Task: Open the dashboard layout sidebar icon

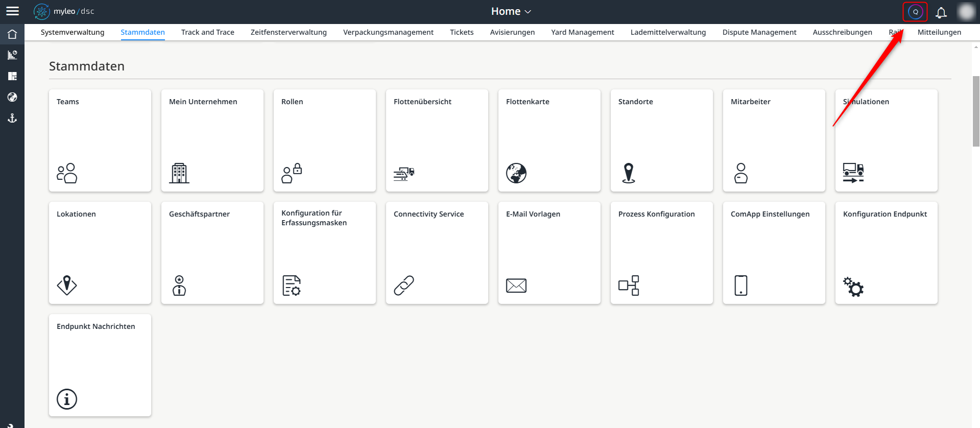Action: pyautogui.click(x=12, y=76)
